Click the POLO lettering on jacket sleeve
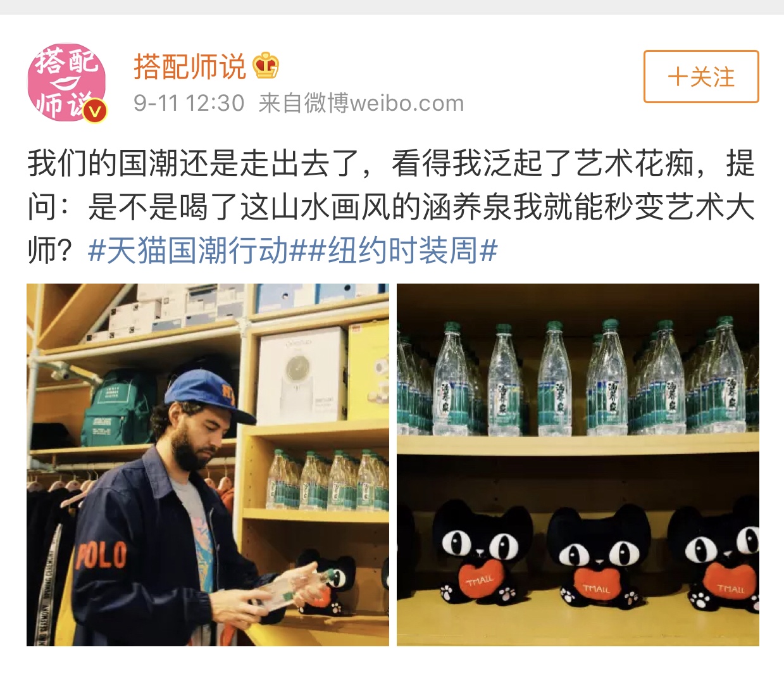The height and width of the screenshot is (683, 784). tap(102, 555)
